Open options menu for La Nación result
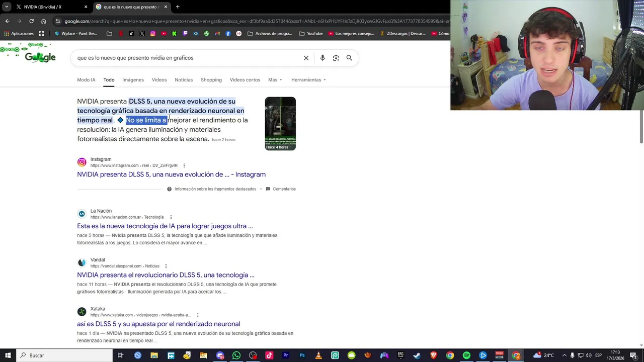Image resolution: width=644 pixels, height=362 pixels. point(171,217)
